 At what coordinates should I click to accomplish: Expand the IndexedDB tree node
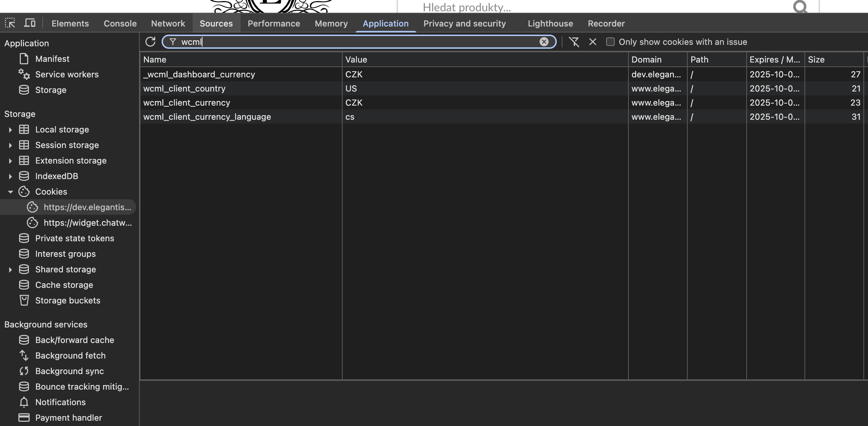[10, 176]
